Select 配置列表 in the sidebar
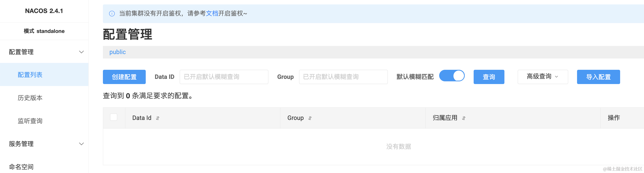Screen dimensions: 644x173 pos(30,75)
